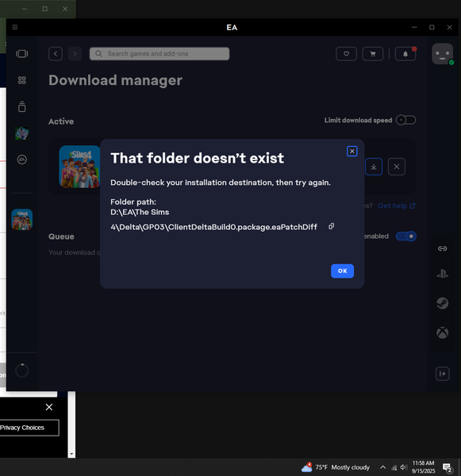
Task: Open the profile avatar menu
Action: coord(443,54)
